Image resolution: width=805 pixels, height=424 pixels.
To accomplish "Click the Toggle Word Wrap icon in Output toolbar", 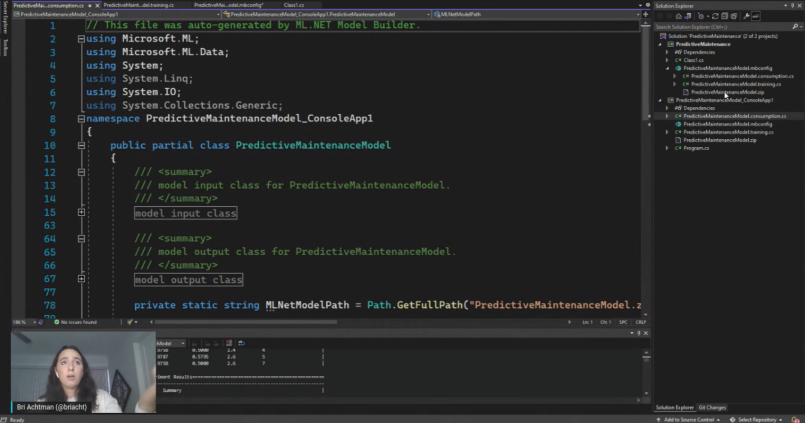I will pyautogui.click(x=241, y=343).
